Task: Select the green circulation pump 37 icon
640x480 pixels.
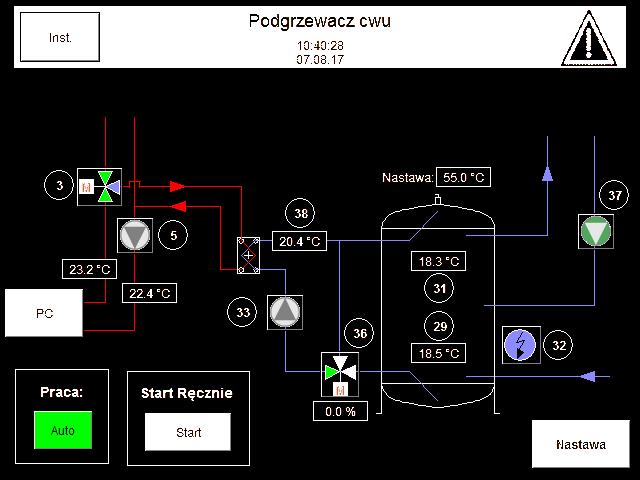Action: coord(596,231)
